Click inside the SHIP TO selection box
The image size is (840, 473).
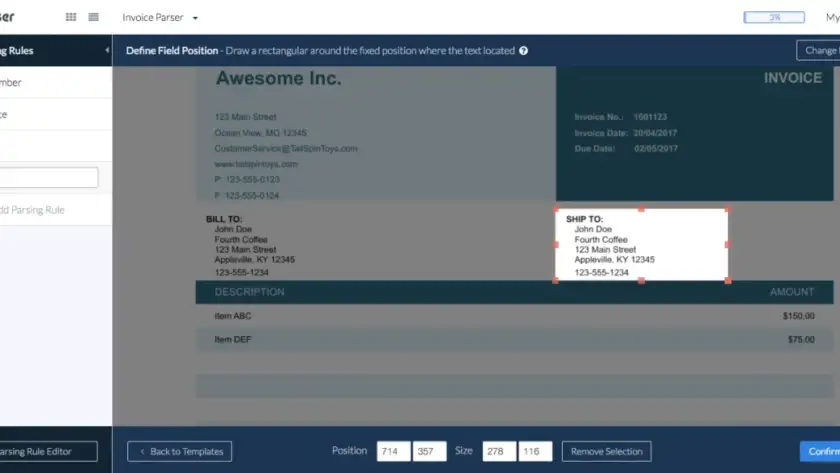[x=641, y=244]
